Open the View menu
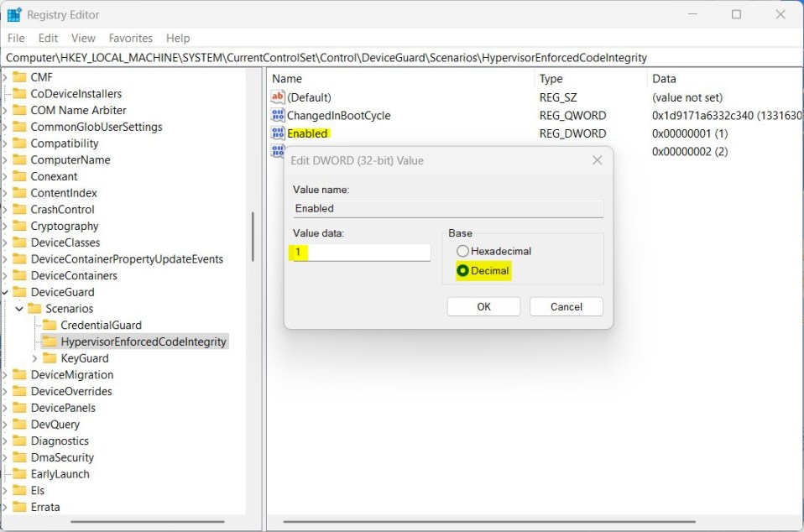The width and height of the screenshot is (804, 532). 83,38
